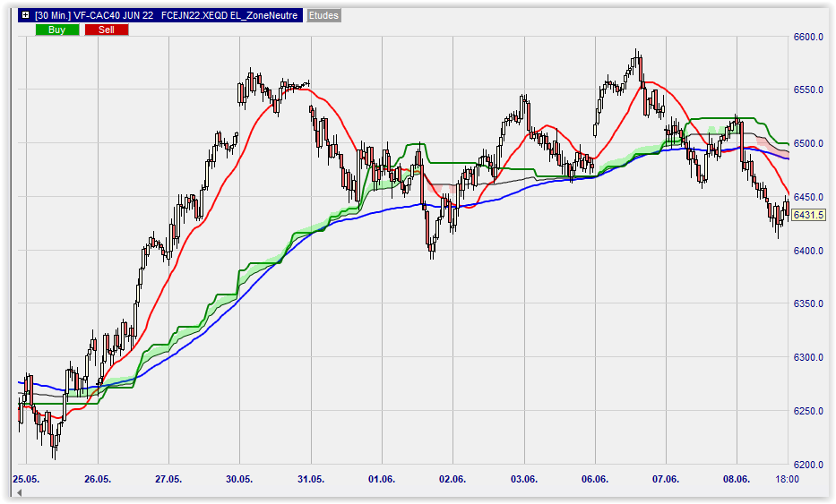Screen dimensions: 836x504
Task: Click price axis label 6450.0
Action: (x=808, y=197)
